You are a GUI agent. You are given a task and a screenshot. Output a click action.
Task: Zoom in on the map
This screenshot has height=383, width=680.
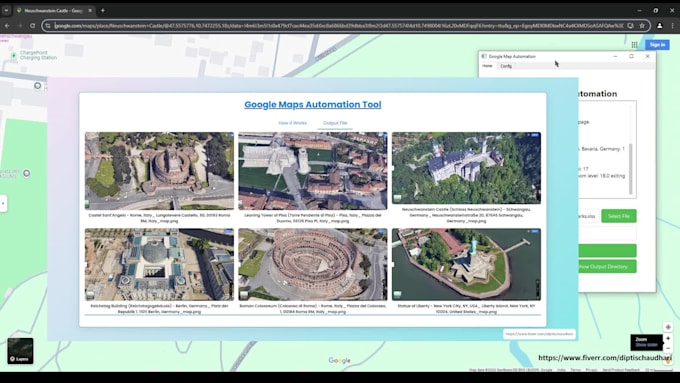click(x=668, y=338)
